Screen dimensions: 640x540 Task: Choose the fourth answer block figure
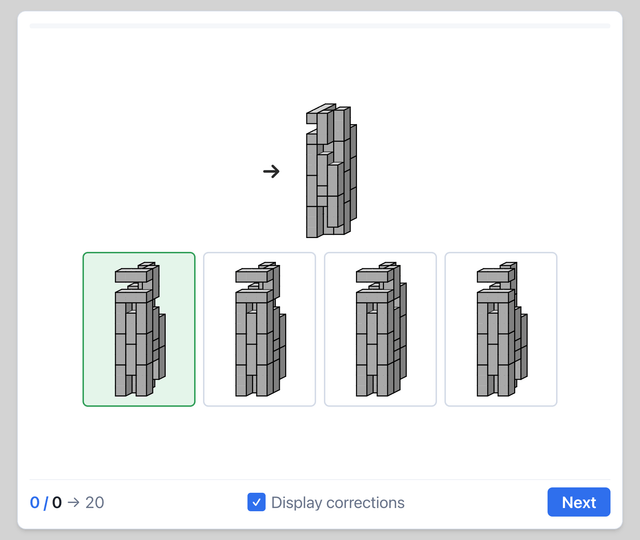(501, 329)
